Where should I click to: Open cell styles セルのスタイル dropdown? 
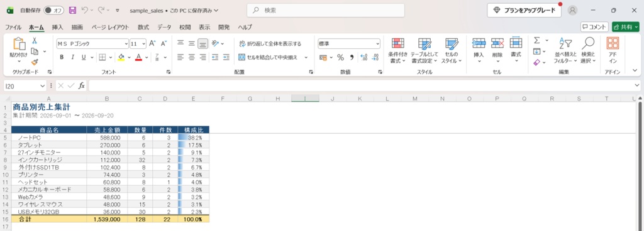point(452,51)
